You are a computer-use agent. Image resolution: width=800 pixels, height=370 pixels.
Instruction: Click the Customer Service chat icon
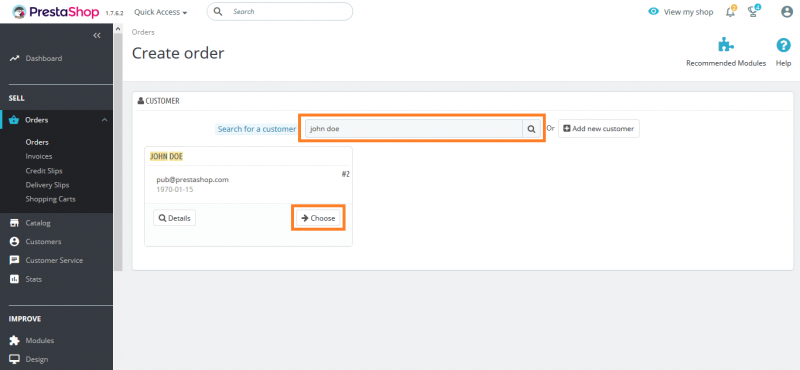14,260
